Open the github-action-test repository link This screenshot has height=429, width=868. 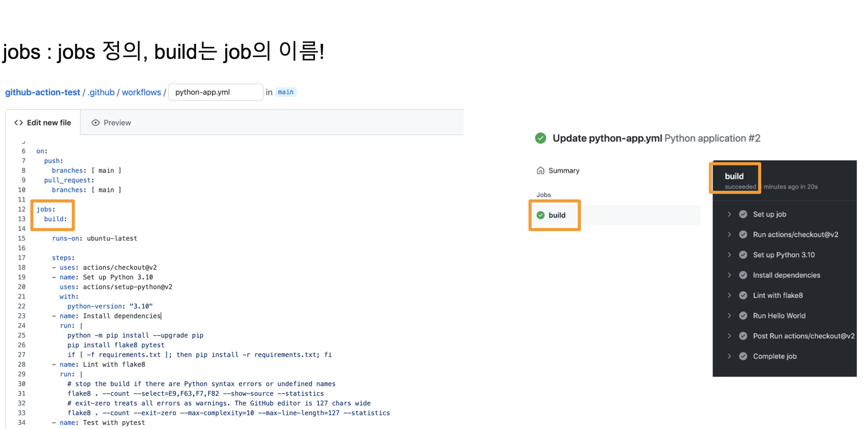42,92
